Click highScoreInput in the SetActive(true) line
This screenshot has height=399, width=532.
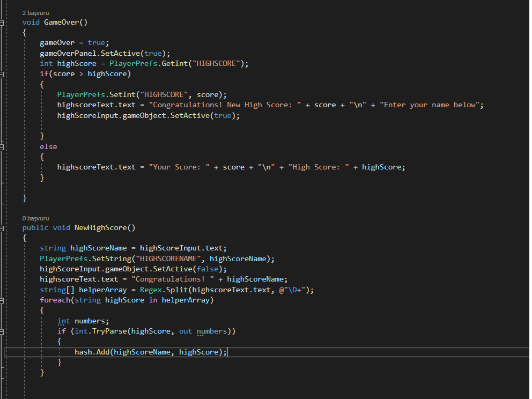click(87, 116)
